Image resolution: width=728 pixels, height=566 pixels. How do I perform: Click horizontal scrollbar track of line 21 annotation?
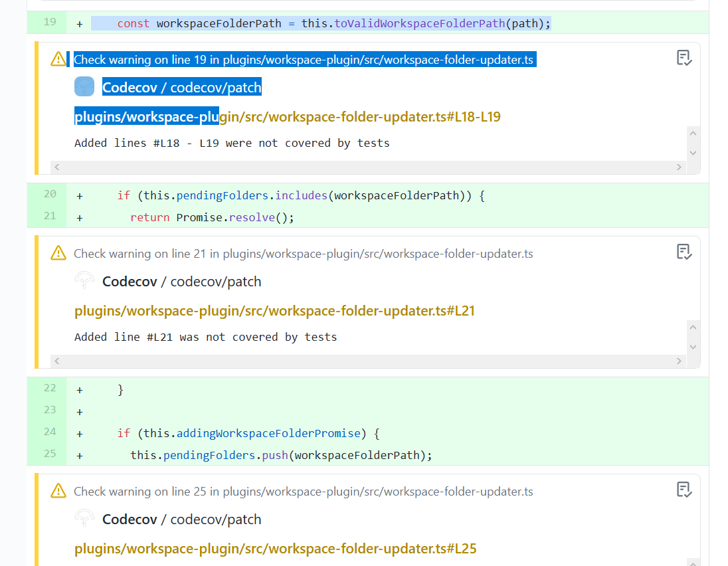coord(368,361)
